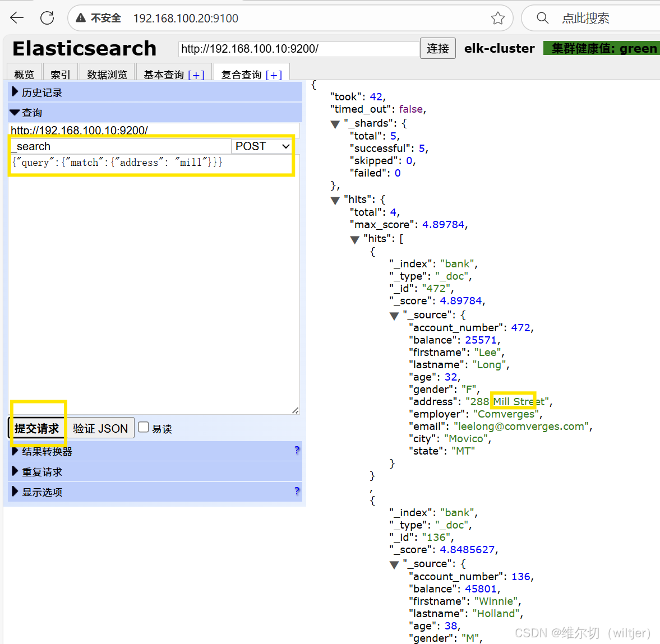Click the lastname value "Holland"

click(496, 613)
